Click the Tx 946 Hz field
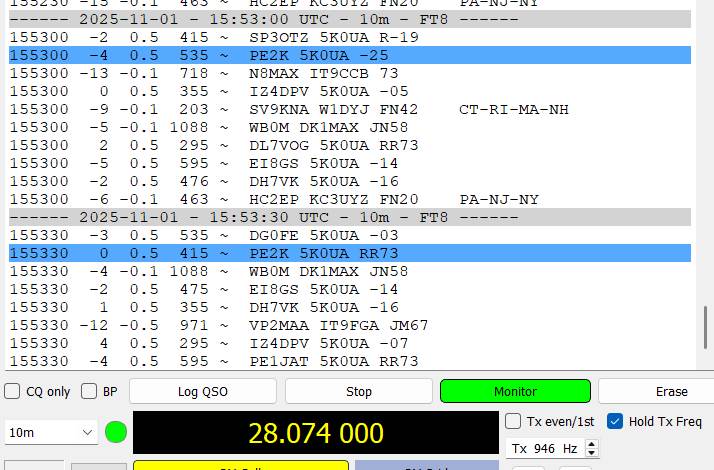The height and width of the screenshot is (470, 714). [545, 449]
